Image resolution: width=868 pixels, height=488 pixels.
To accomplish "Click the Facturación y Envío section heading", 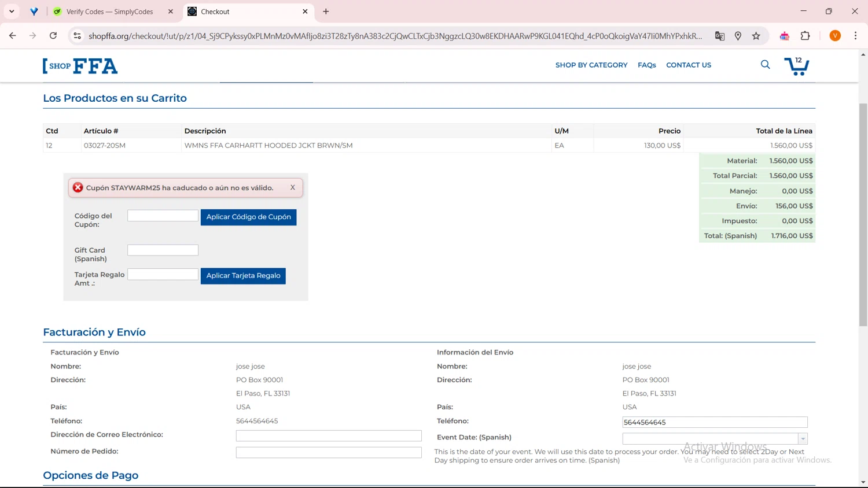I will coord(94,332).
